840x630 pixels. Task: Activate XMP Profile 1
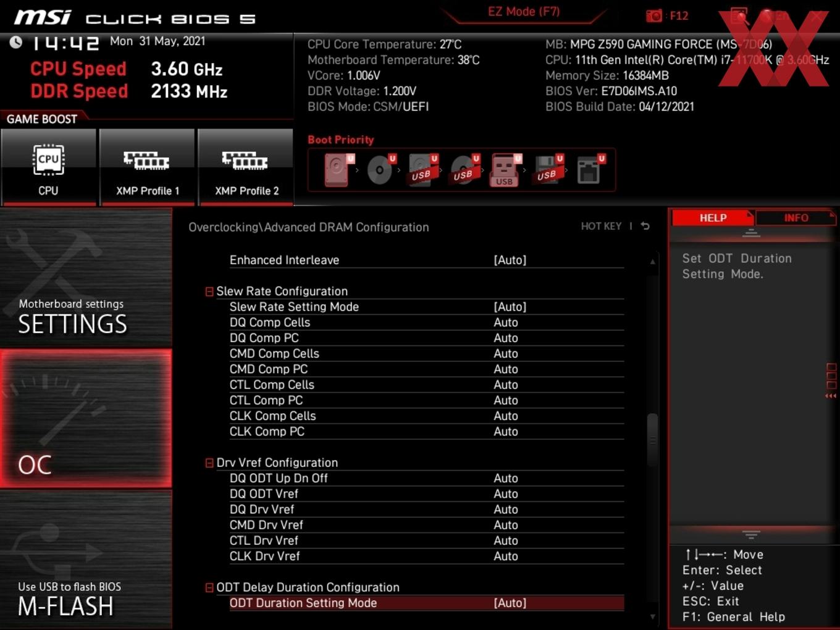(147, 167)
